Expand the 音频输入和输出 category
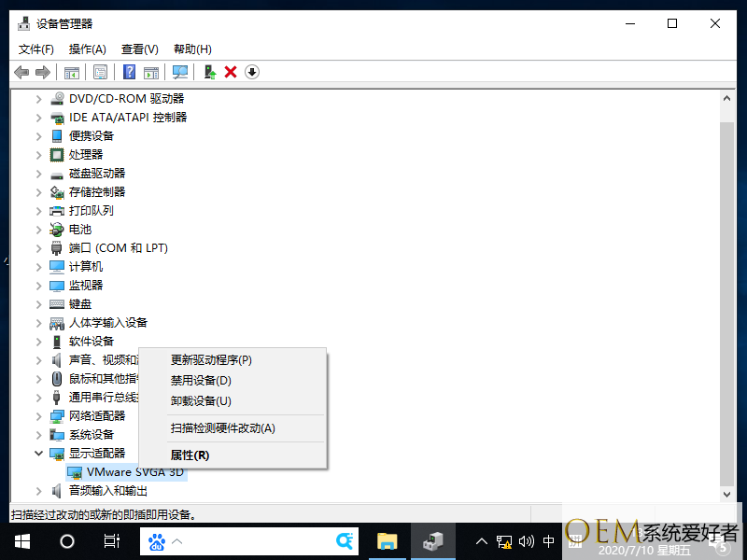Image resolution: width=747 pixels, height=560 pixels. click(38, 490)
